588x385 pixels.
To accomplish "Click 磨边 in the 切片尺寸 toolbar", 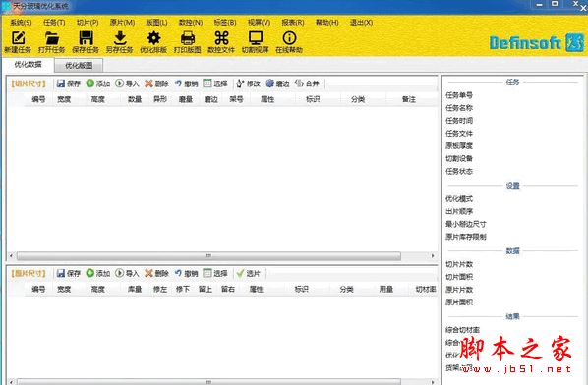I will click(x=277, y=83).
